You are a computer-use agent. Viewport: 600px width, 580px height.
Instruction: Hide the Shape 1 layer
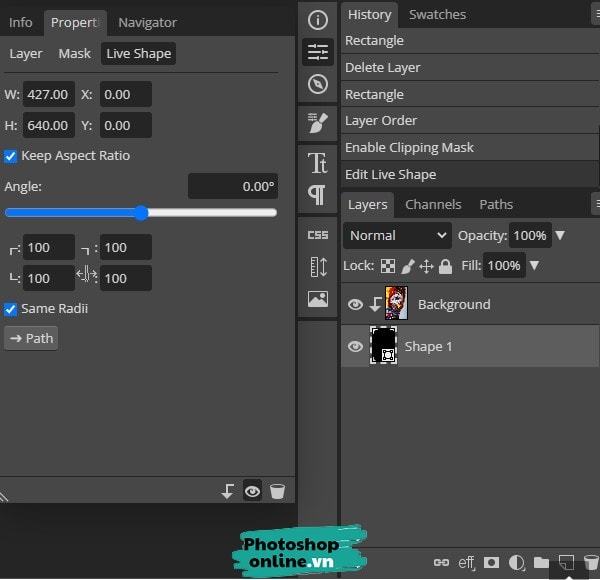pyautogui.click(x=355, y=347)
